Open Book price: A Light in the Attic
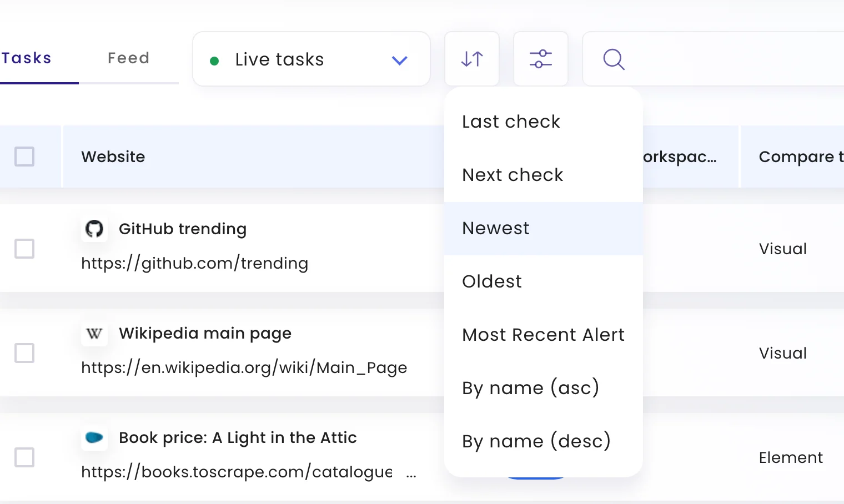This screenshot has height=504, width=844. pyautogui.click(x=238, y=437)
